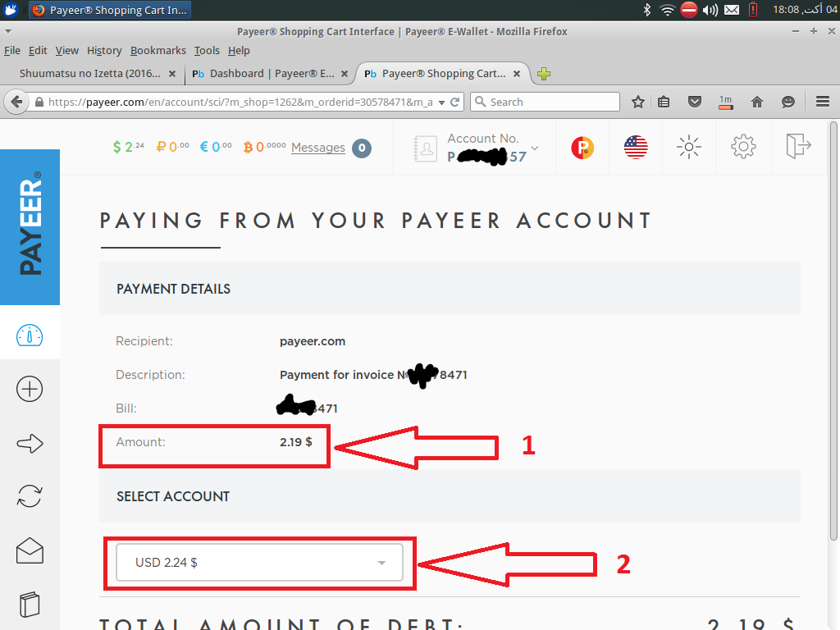The width and height of the screenshot is (840, 630).
Task: Open the Messages link
Action: tap(318, 148)
